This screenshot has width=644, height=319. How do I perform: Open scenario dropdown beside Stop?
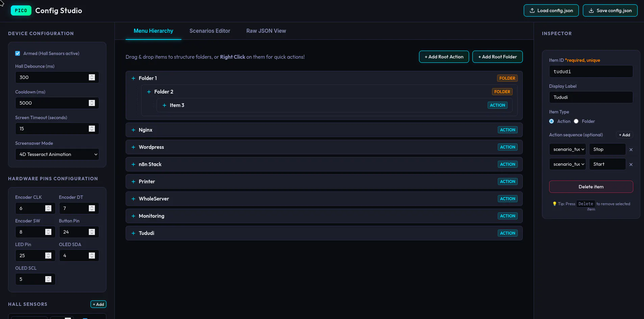[568, 149]
